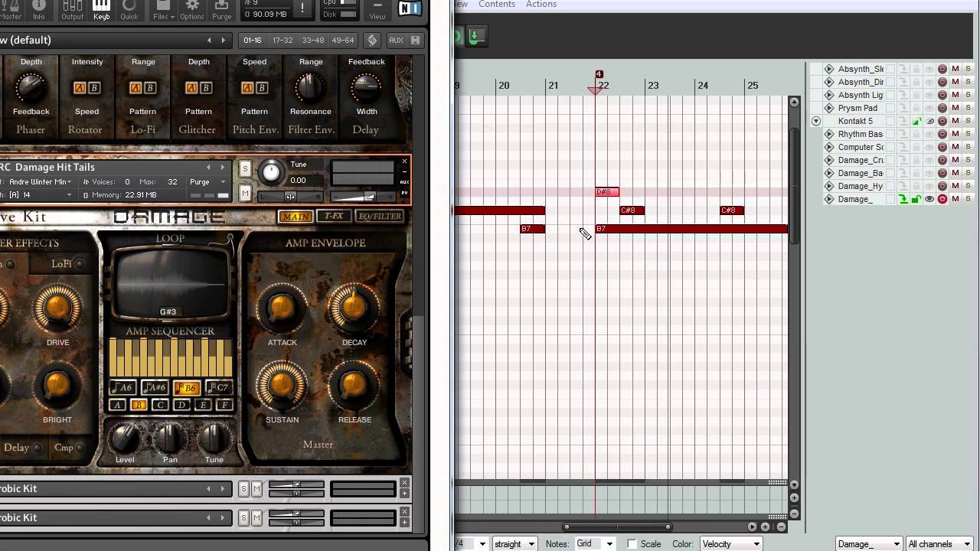Click the panic exclamation button
980x551 pixels.
point(302,9)
